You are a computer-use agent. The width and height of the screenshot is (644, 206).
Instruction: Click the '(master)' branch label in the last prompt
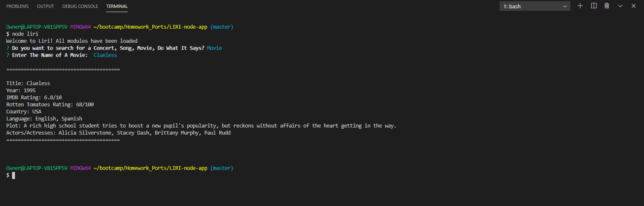222,168
